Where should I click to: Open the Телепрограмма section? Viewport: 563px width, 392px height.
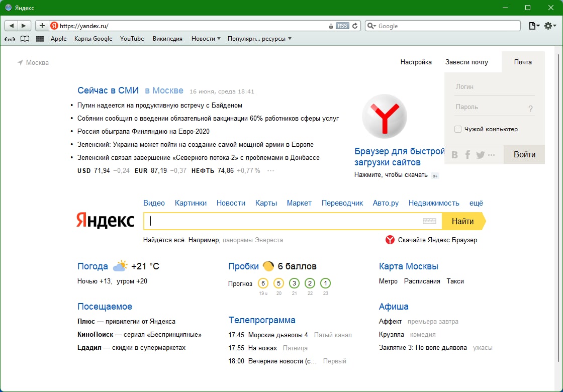click(x=262, y=320)
